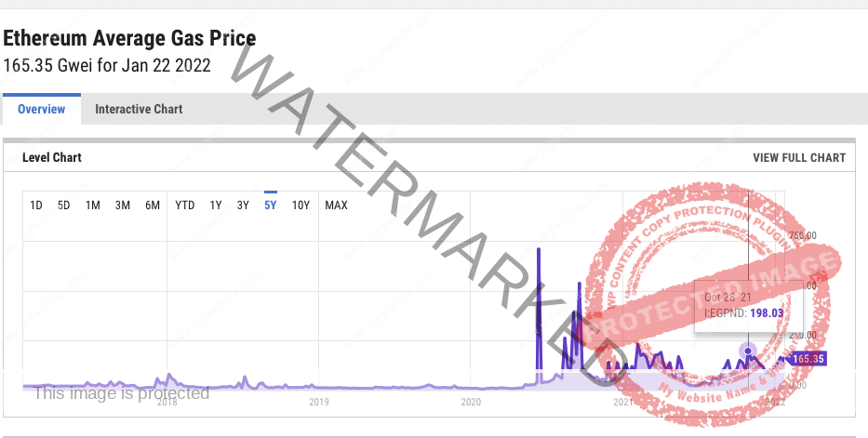Choose the 1Y range option
This screenshot has height=438, width=868.
pos(215,205)
